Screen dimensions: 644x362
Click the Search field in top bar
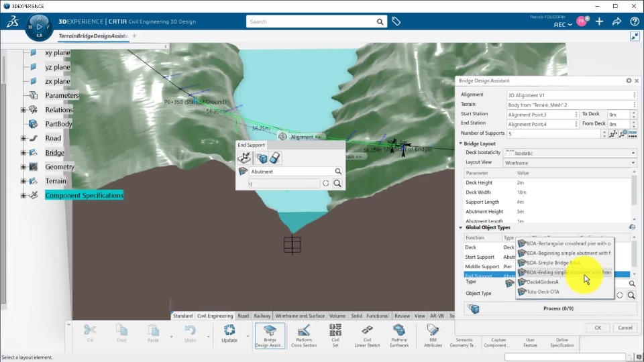(x=311, y=21)
